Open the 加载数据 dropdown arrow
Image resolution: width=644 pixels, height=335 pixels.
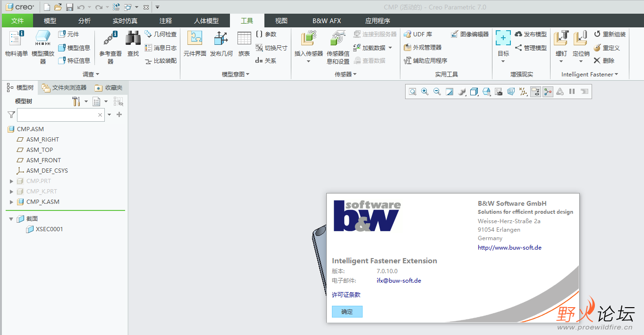point(390,48)
